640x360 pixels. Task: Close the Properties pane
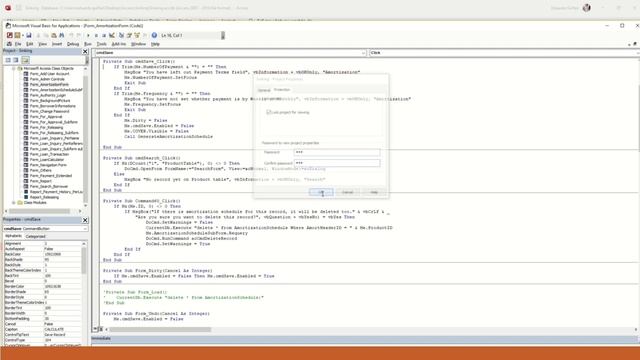(x=85, y=220)
